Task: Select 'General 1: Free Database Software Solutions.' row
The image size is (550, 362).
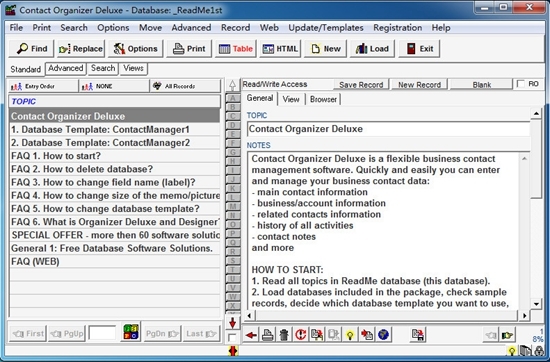Action: coord(114,248)
